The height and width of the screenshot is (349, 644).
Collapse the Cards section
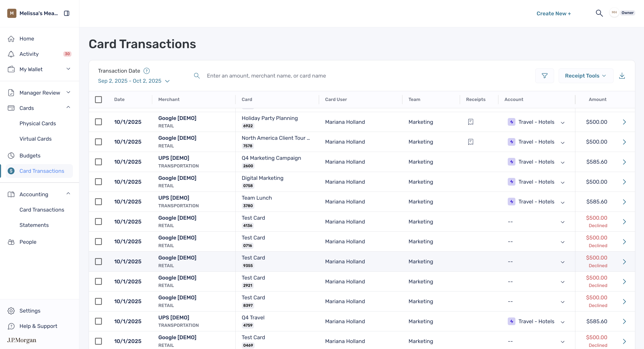pos(68,107)
